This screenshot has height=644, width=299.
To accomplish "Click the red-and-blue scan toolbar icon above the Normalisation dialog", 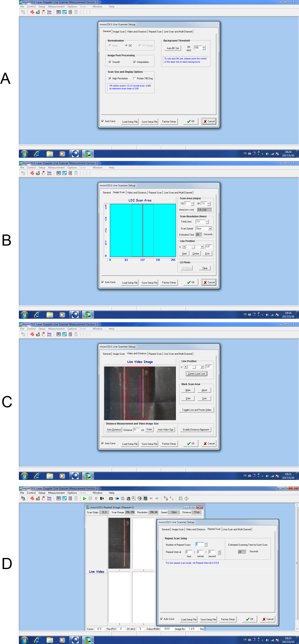I will [x=38, y=12].
